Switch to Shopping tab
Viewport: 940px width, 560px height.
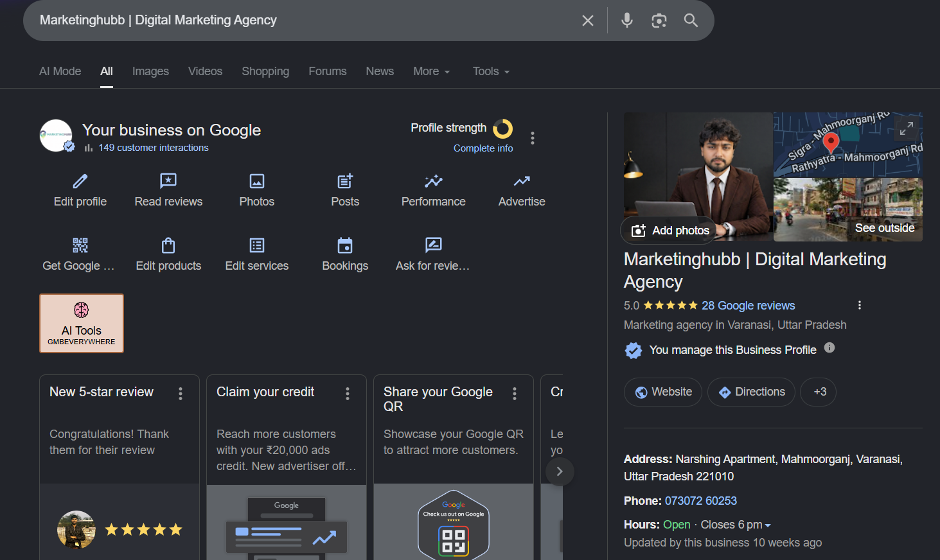click(265, 71)
